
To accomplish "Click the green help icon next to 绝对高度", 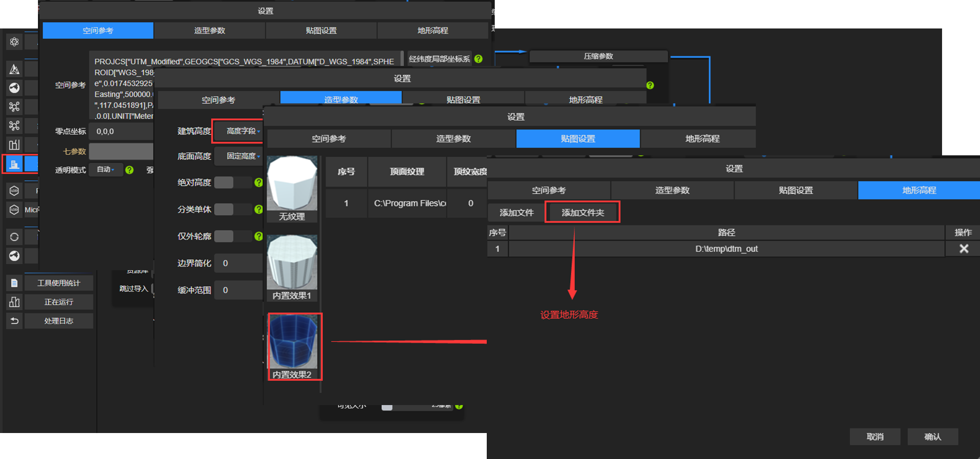I will click(x=258, y=183).
